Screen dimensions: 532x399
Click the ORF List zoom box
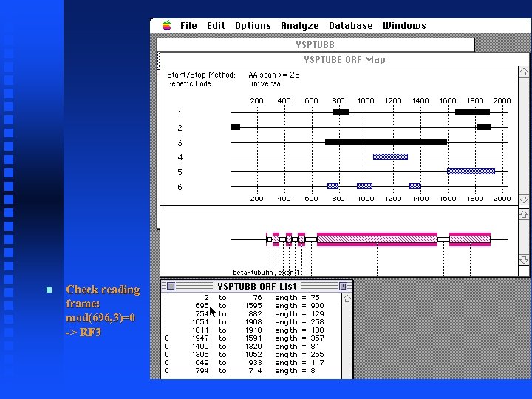pos(343,287)
